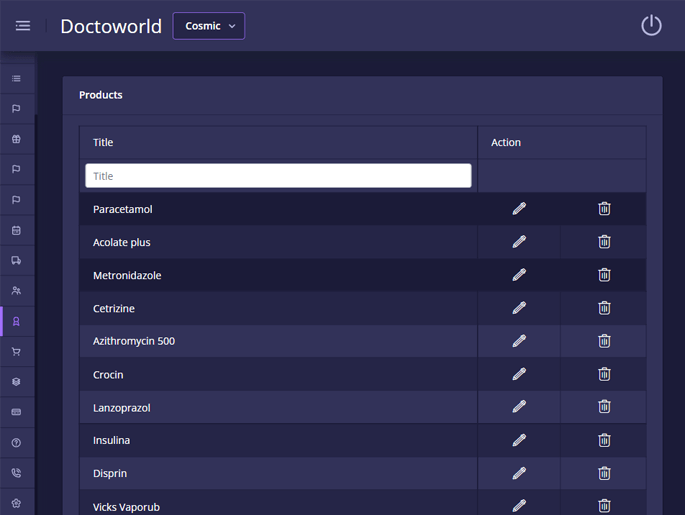Delete the Metronidazole product
The height and width of the screenshot is (515, 685).
click(604, 275)
